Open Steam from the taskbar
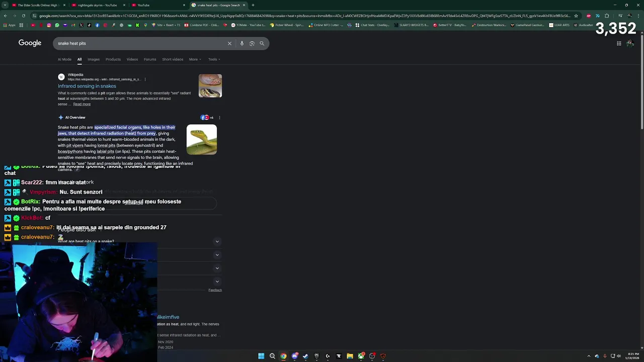 point(305,356)
